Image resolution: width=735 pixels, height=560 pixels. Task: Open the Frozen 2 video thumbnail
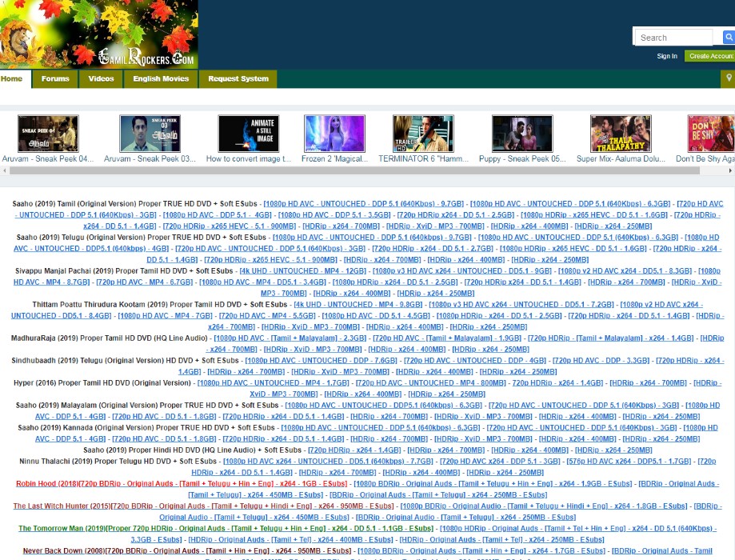click(334, 134)
